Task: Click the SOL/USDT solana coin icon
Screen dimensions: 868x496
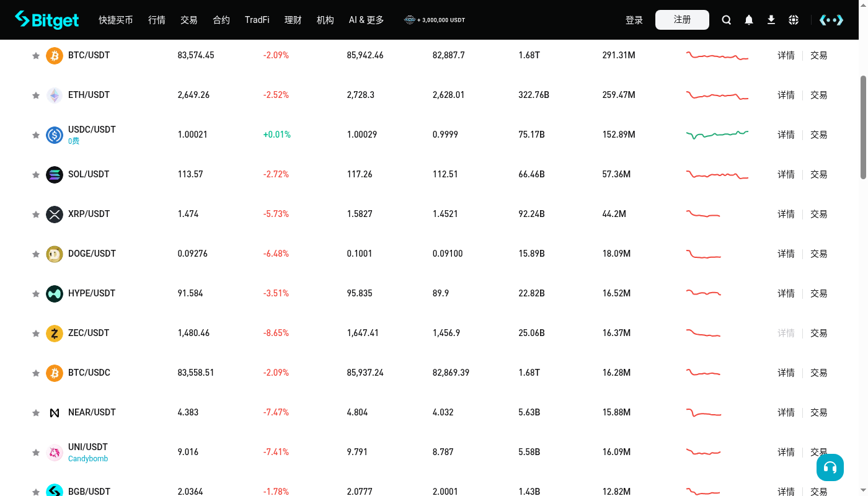Action: point(55,174)
